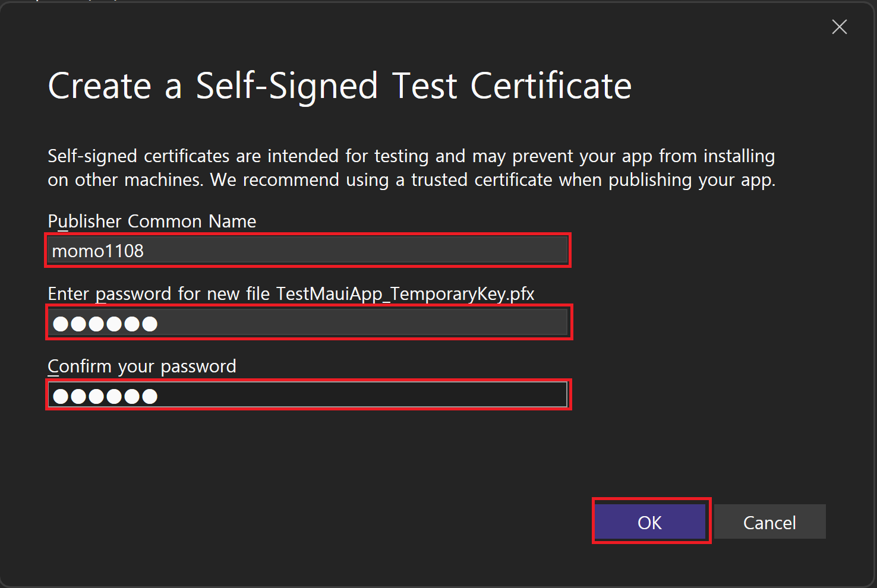This screenshot has height=588, width=877.
Task: Click the empty area right of momo1108
Action: [357, 251]
